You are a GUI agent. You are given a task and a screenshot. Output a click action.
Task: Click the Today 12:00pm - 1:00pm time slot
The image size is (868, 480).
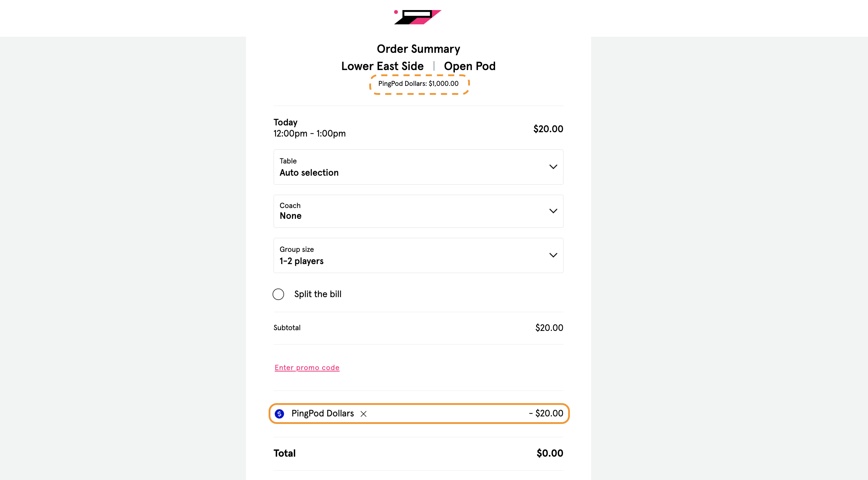pyautogui.click(x=309, y=128)
